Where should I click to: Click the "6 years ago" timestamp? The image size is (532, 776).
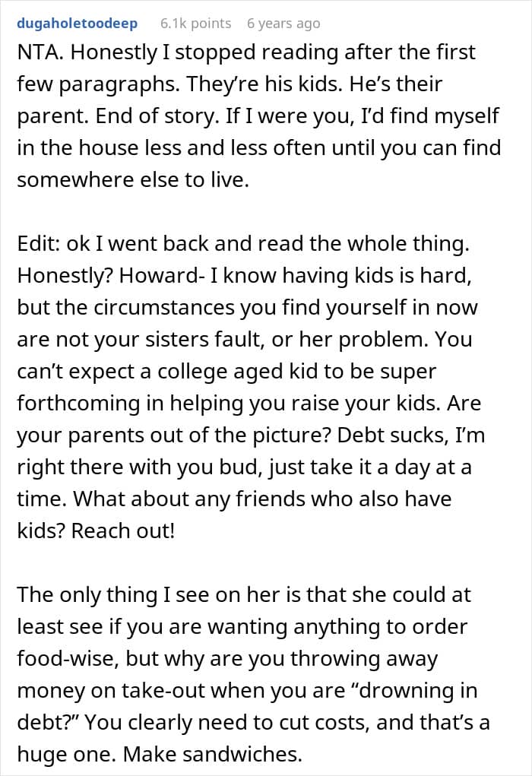[x=283, y=24]
